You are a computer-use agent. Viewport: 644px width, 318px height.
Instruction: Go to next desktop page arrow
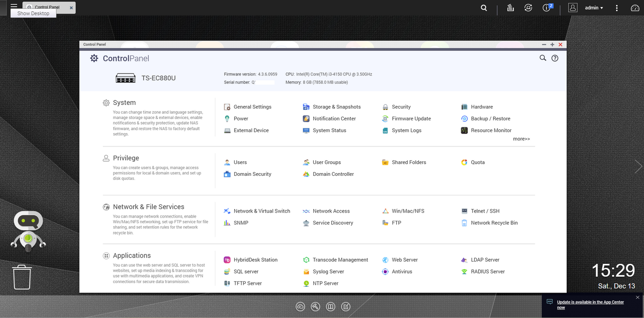(x=638, y=167)
